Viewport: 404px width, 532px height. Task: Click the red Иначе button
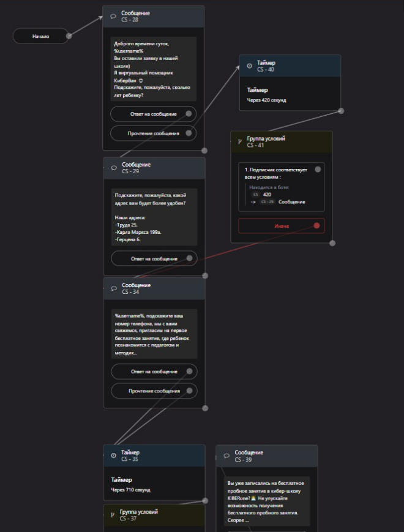click(x=282, y=226)
